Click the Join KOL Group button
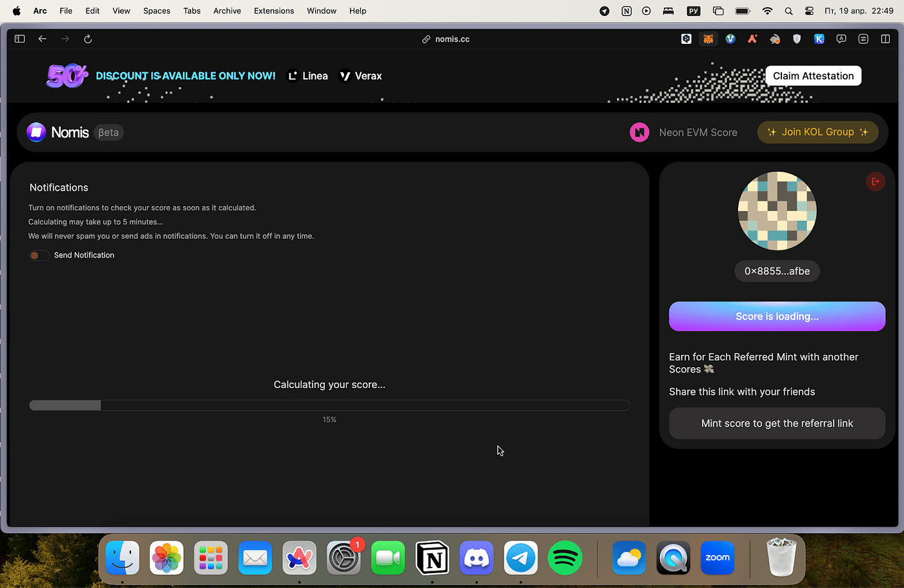The image size is (904, 588). click(x=817, y=132)
